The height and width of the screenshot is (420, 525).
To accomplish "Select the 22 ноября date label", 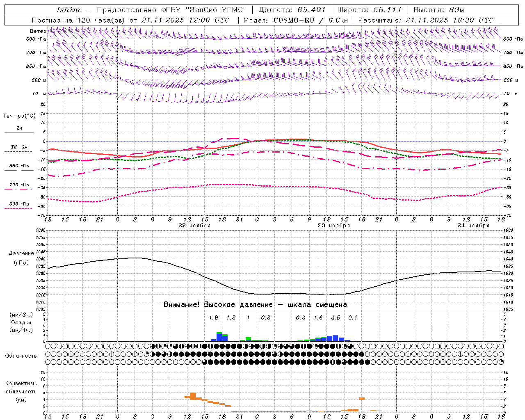I will click(194, 226).
